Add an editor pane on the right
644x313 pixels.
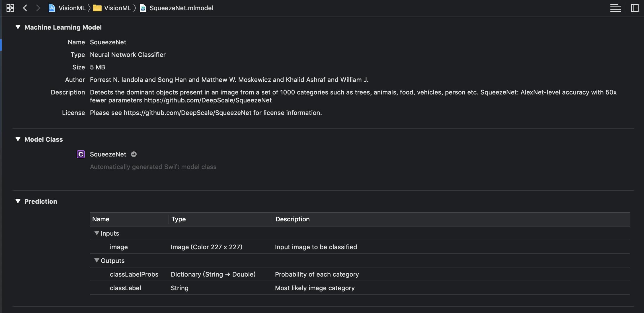[635, 8]
